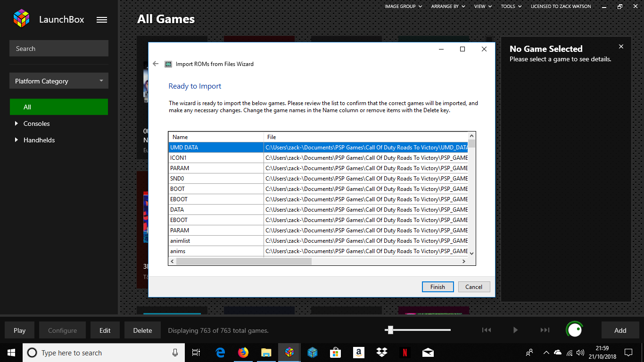
Task: Expand the Handhelds tree node
Action: point(17,140)
